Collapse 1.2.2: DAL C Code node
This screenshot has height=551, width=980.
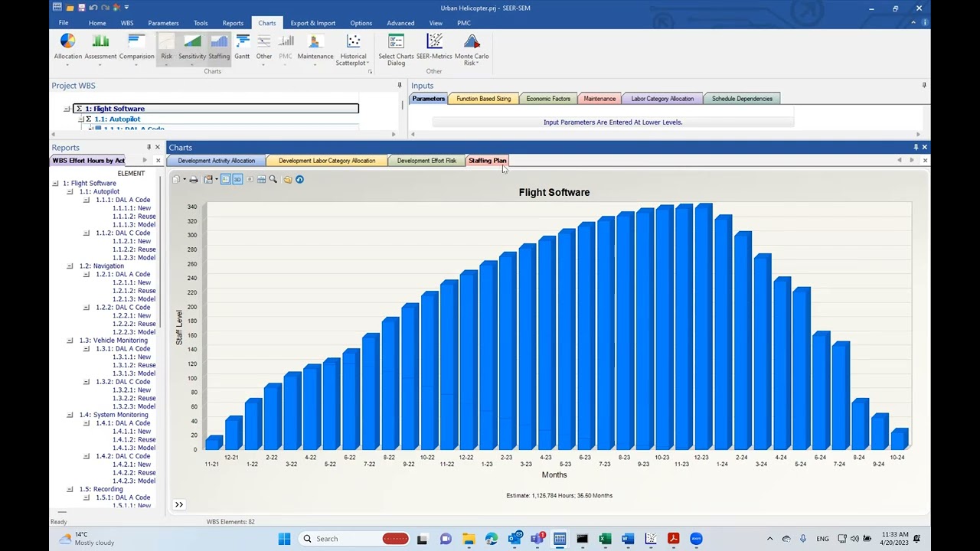pos(87,308)
